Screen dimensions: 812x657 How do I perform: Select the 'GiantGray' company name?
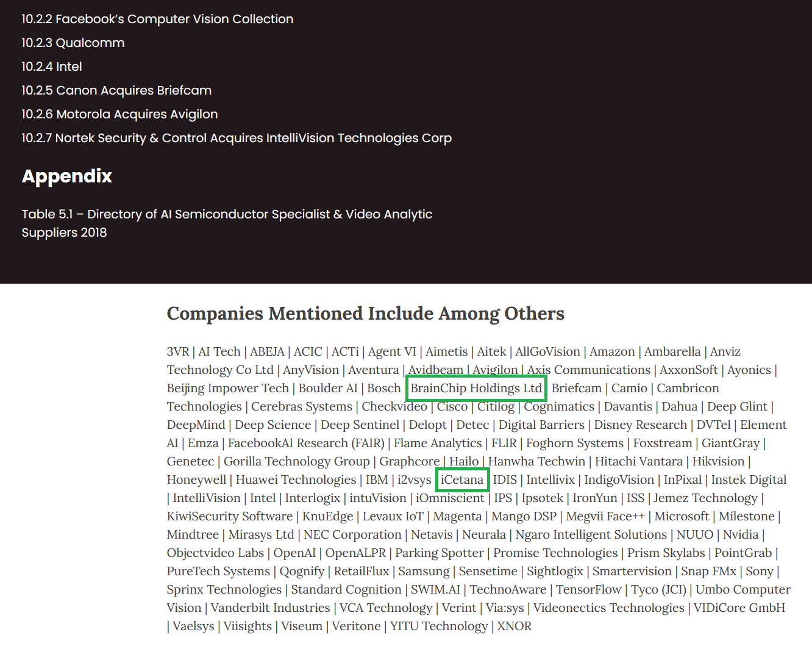pos(730,443)
